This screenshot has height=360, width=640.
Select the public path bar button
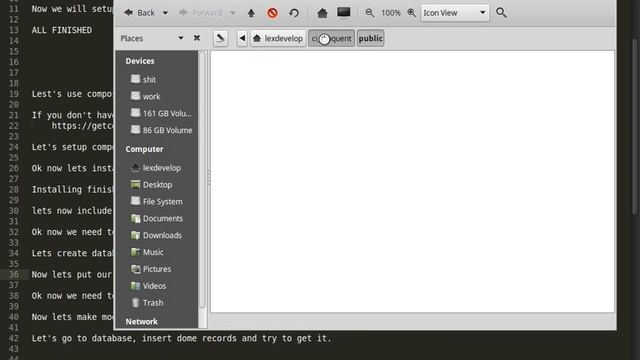[x=371, y=38]
